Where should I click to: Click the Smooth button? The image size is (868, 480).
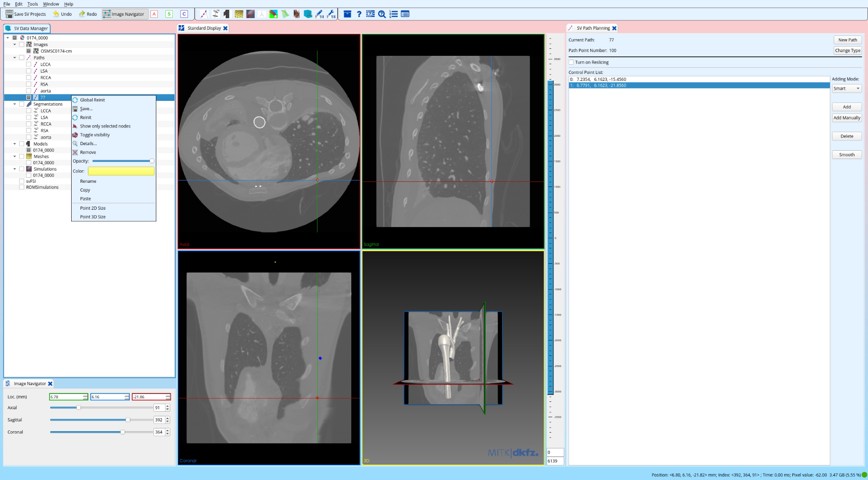(x=847, y=154)
